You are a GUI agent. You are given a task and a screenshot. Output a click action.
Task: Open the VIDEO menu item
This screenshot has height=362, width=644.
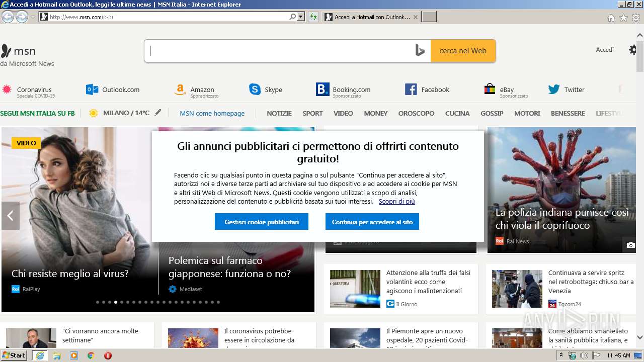click(343, 113)
